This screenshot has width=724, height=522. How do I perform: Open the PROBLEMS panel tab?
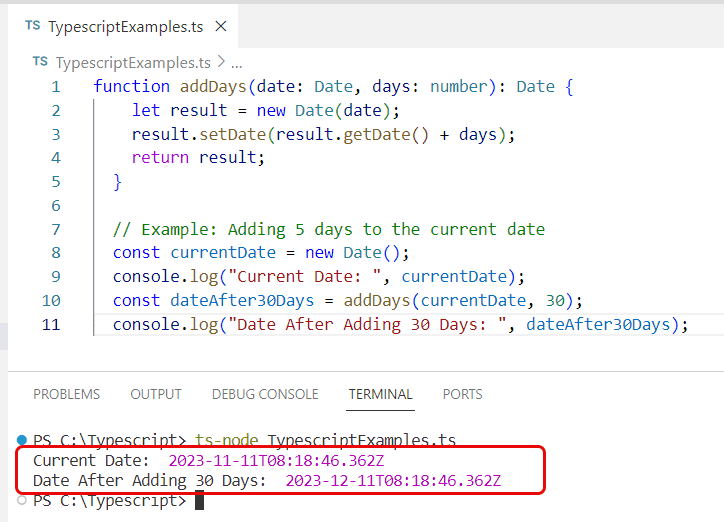pos(66,394)
